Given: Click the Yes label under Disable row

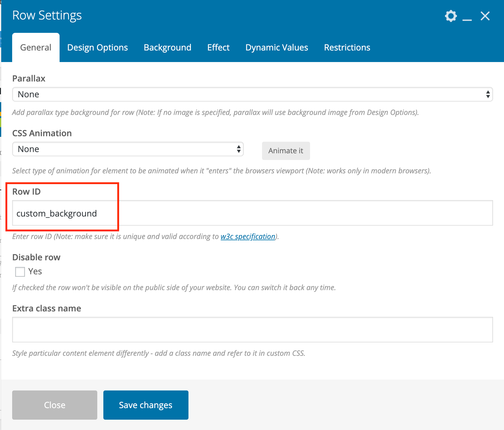Looking at the screenshot, I should click(x=35, y=271).
